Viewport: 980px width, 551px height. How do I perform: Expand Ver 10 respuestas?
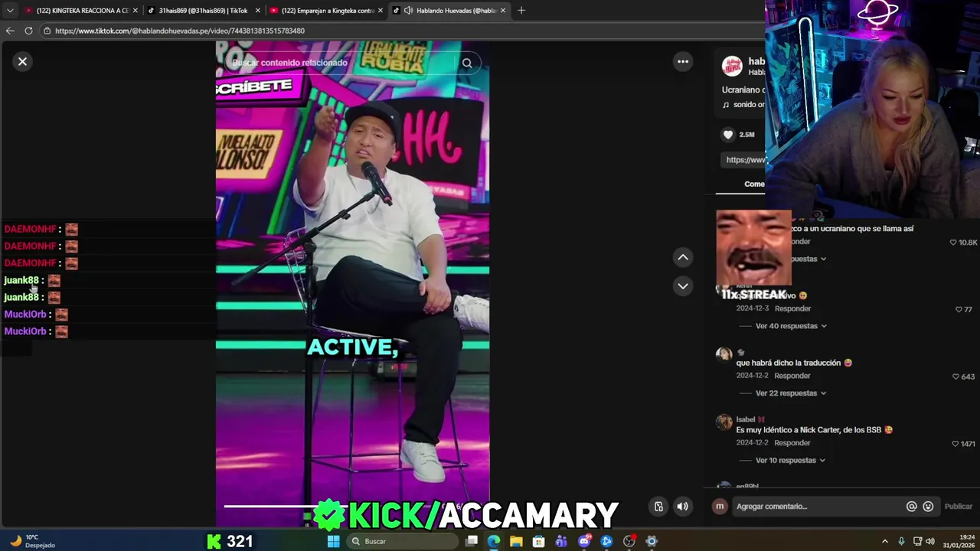pos(790,461)
